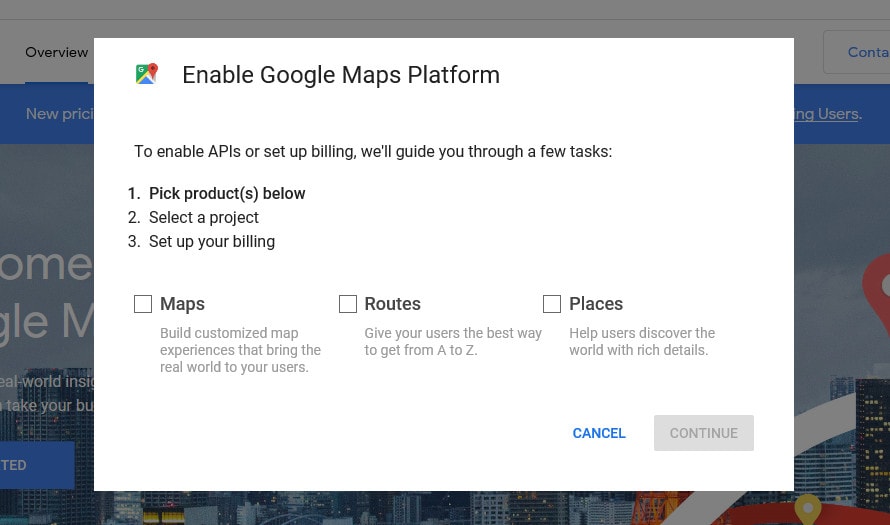Click the partially hidden Contact button

(x=857, y=52)
